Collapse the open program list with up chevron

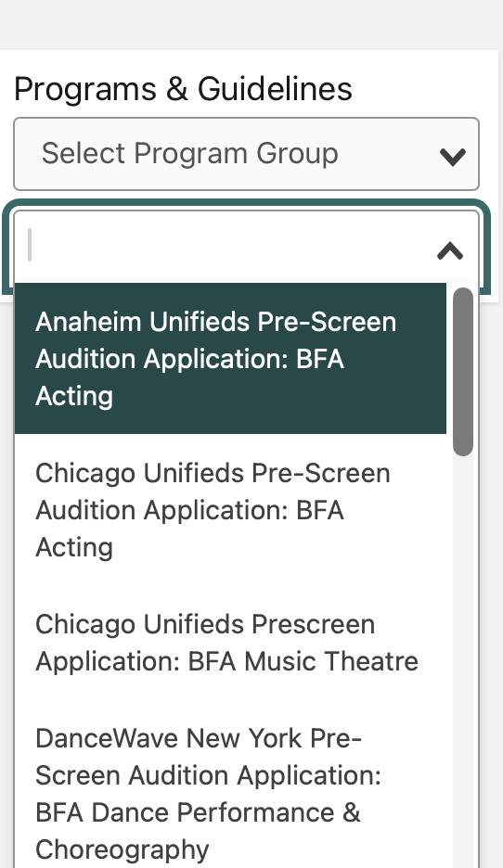pos(450,250)
